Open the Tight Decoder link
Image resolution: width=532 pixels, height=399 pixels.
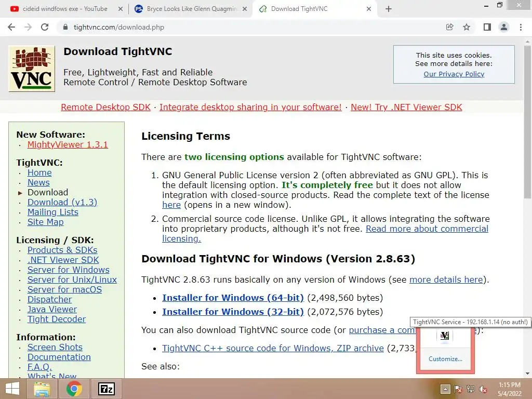pyautogui.click(x=56, y=319)
